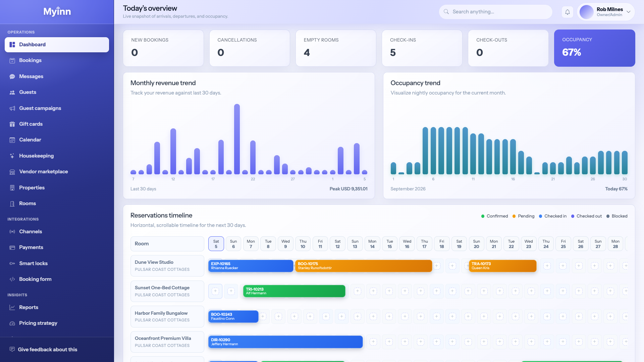Open the notifications bell icon
The height and width of the screenshot is (362, 644).
pos(567,12)
